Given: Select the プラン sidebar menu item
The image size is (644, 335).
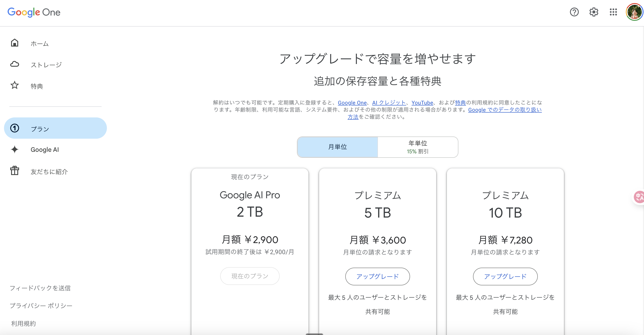Looking at the screenshot, I should [x=55, y=129].
